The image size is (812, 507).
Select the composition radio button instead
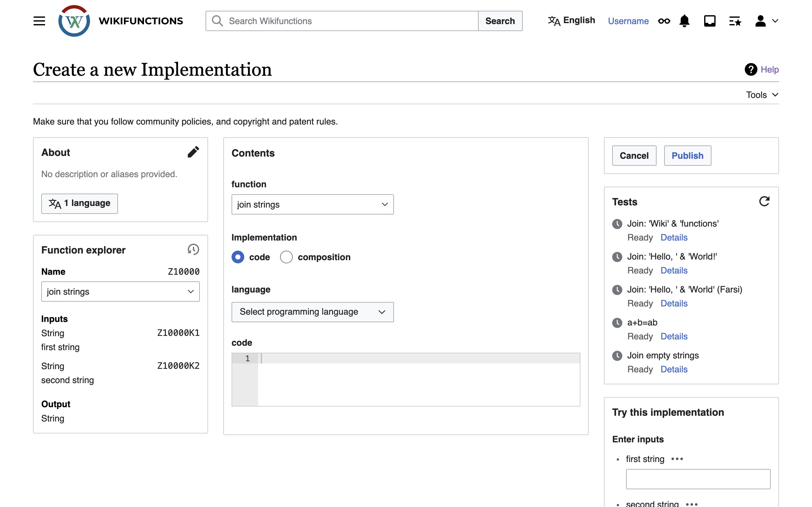(286, 257)
